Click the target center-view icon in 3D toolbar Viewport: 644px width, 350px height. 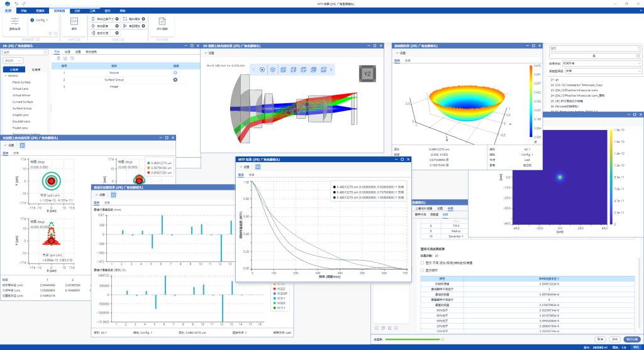point(262,69)
